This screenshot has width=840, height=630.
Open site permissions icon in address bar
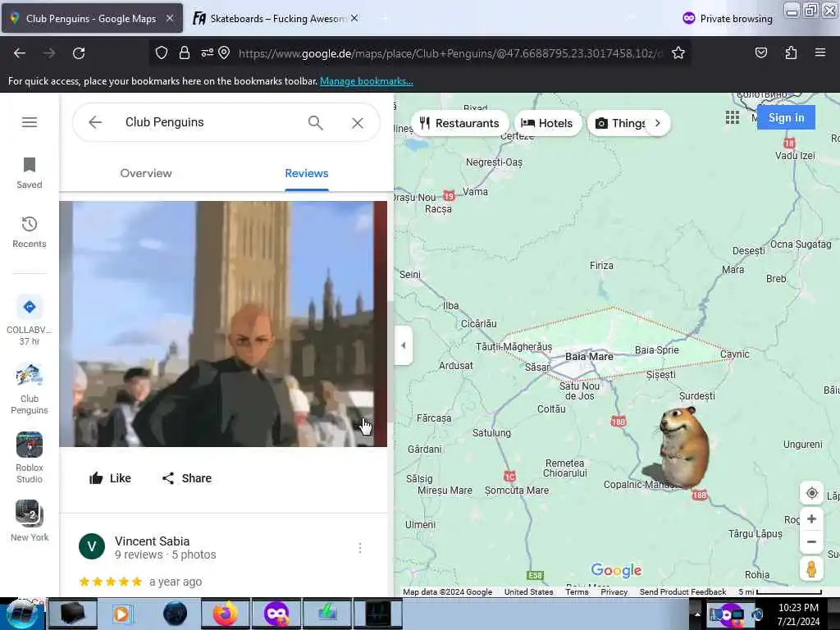click(208, 52)
